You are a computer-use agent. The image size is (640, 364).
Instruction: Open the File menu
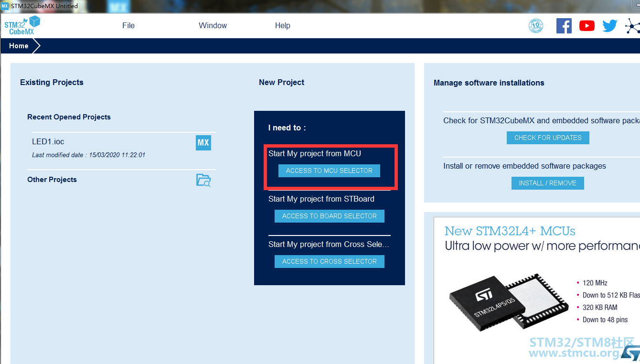128,26
